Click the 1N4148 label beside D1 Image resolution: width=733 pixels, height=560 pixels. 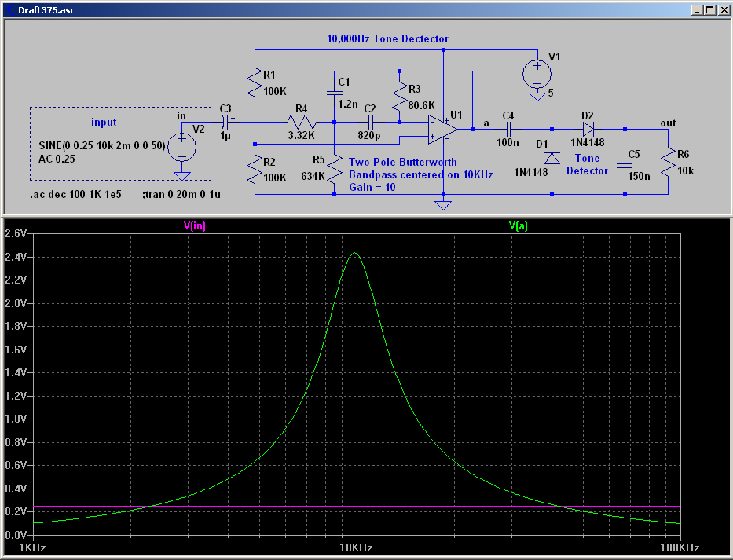coord(530,173)
